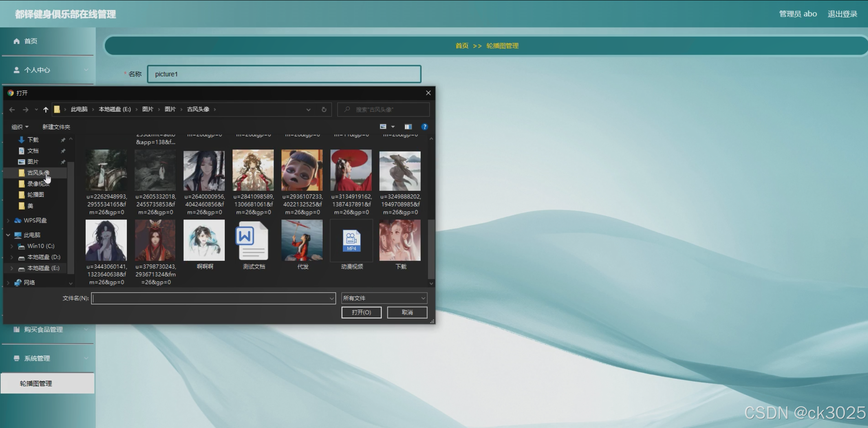Screen dimensions: 868x428
Task: Toggle the preview pane
Action: click(x=408, y=127)
